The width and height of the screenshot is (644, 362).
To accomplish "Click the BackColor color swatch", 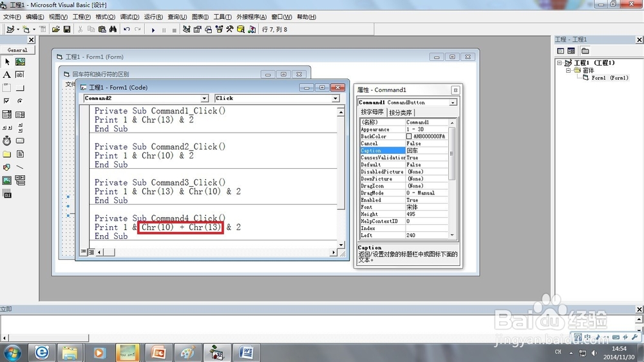I will tap(409, 137).
